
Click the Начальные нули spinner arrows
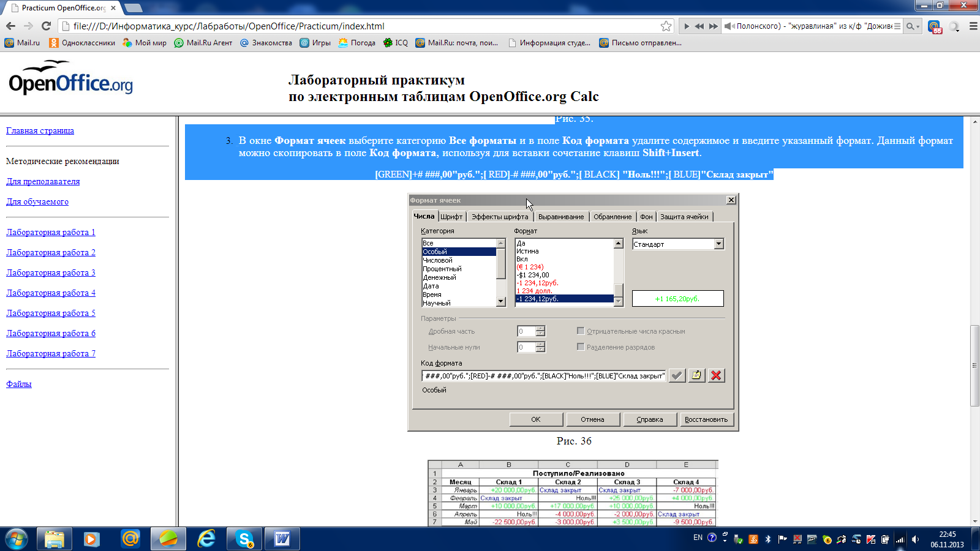click(540, 347)
